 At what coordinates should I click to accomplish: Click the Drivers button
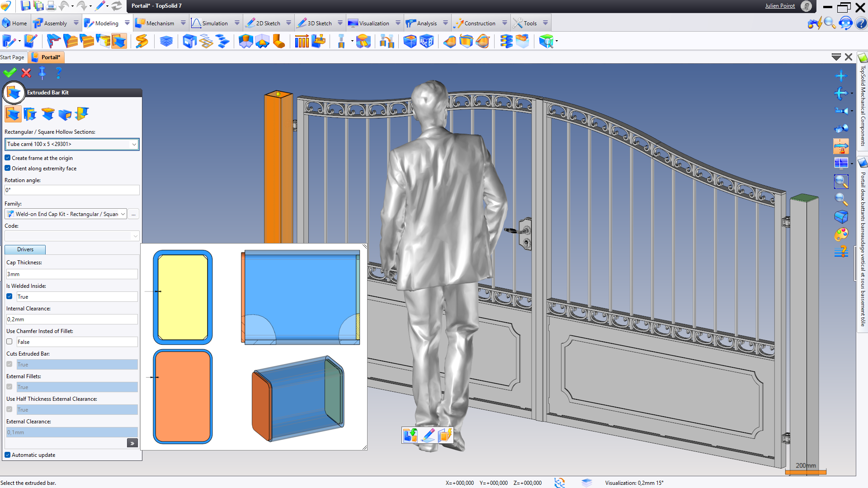pos(25,249)
